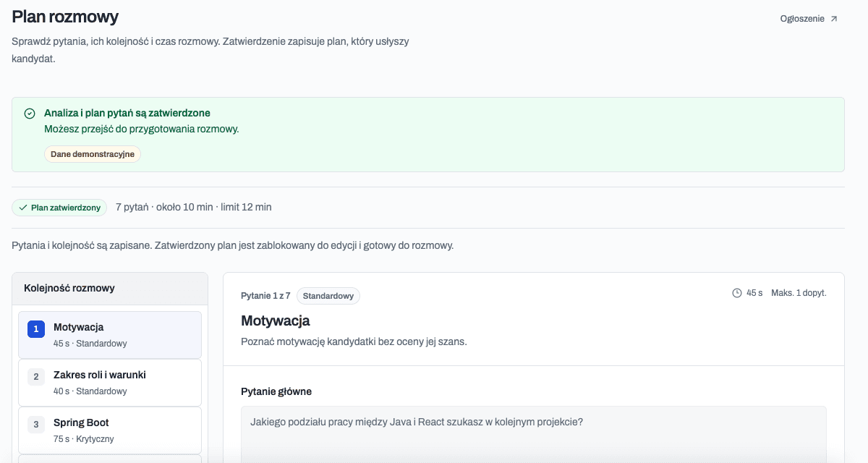Click the text '75 s · Krytyczny'
This screenshot has height=463, width=868.
84,439
